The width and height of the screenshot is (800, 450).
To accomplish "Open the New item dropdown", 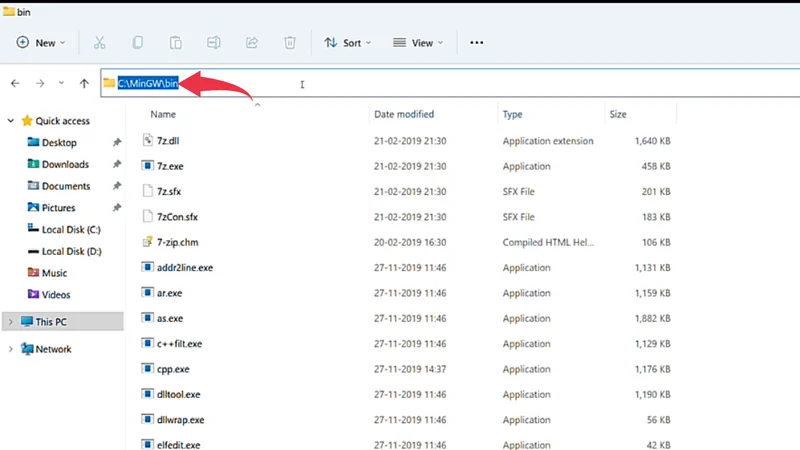I will point(40,43).
